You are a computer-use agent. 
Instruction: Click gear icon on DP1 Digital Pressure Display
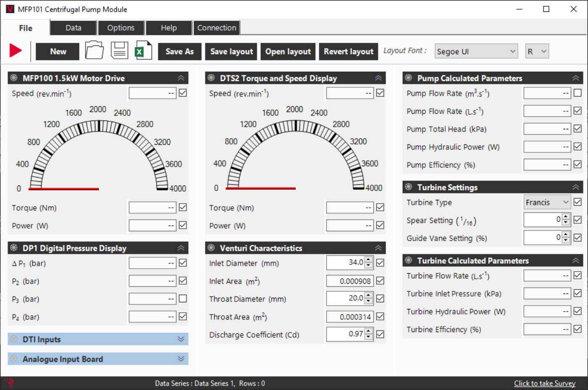(14, 248)
